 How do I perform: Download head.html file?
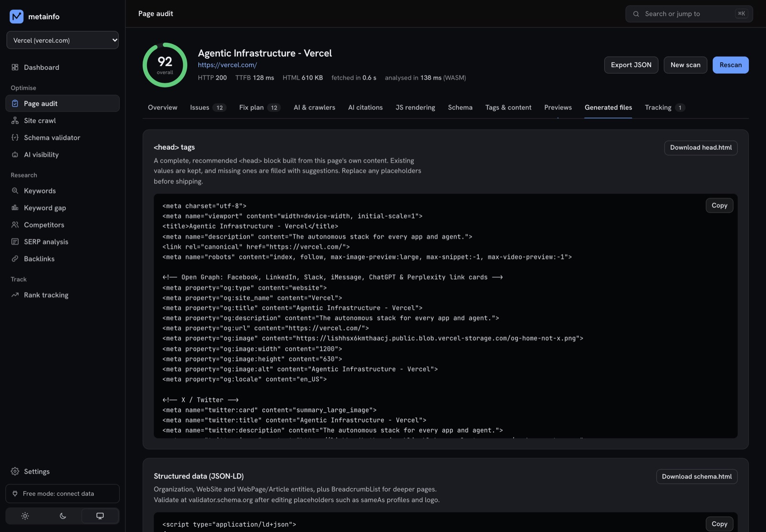701,147
